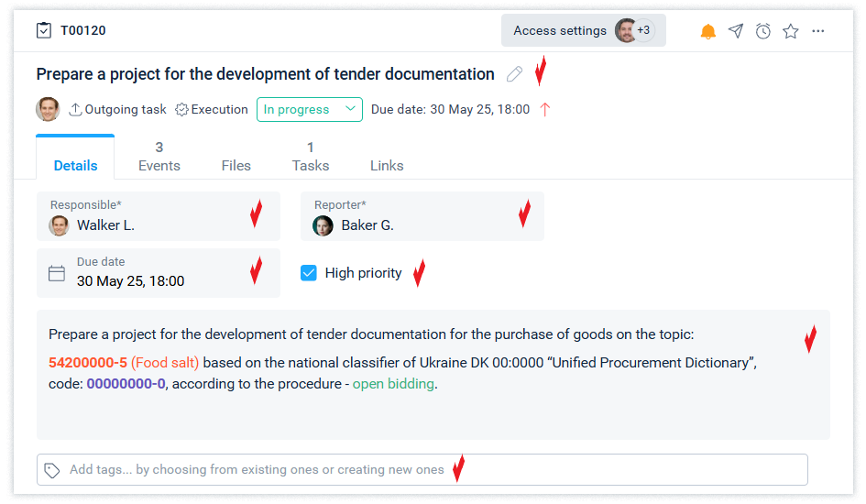The width and height of the screenshot is (866, 504).
Task: Switch to the Events tab
Action: 159,157
